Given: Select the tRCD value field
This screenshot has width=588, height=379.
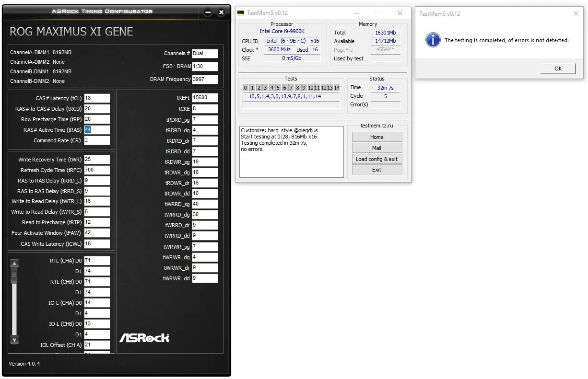Looking at the screenshot, I should tap(97, 109).
